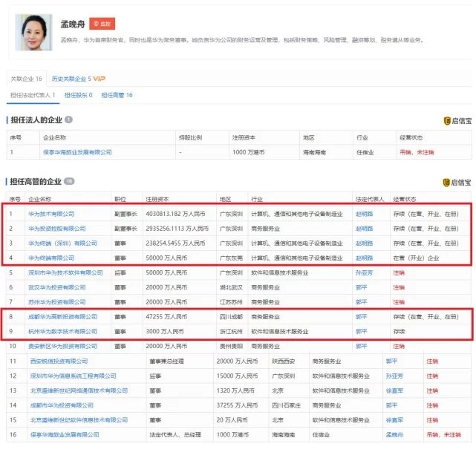Image resolution: width=476 pixels, height=458 pixels.
Task: Click the red 监控 monitor button
Action: [x=101, y=24]
